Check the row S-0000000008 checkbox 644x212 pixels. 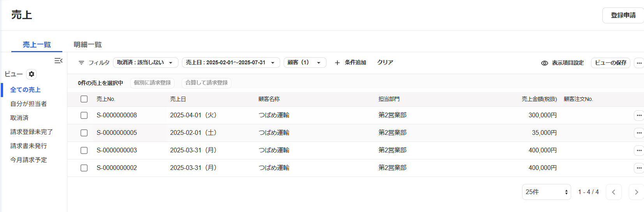(x=84, y=115)
